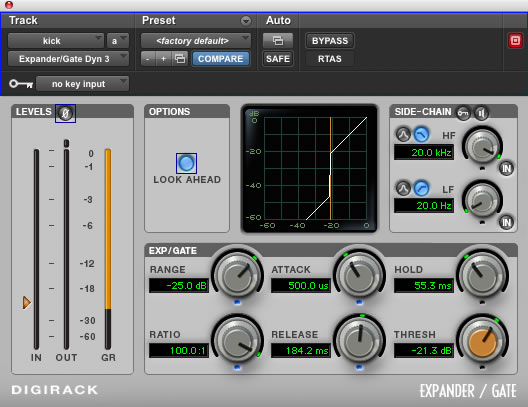Click the orange THRESH knob
The image size is (528, 407).
click(482, 342)
